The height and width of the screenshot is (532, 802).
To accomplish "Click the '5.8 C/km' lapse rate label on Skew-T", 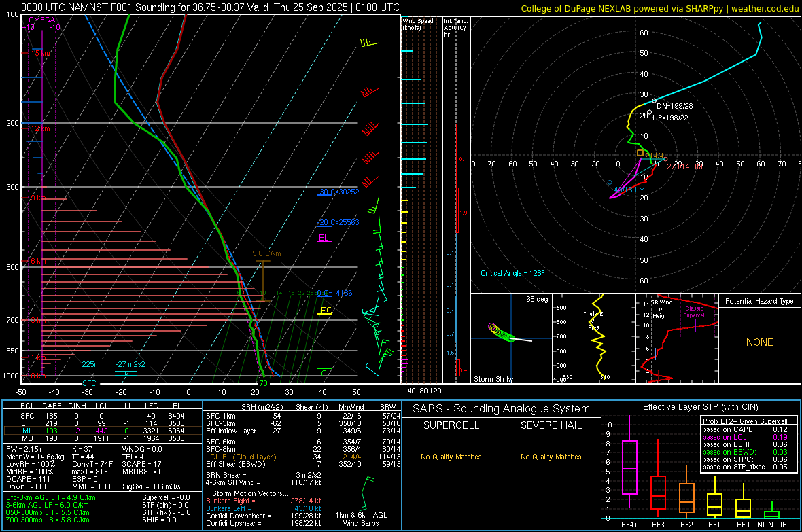I will tap(266, 253).
